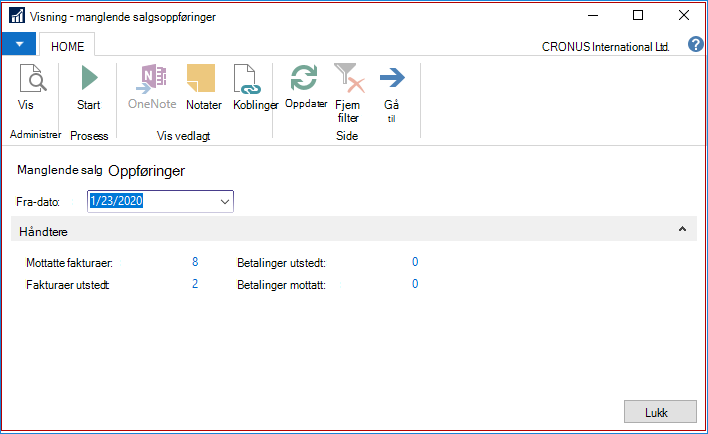Clear filters with Fjern filter icon
Image resolution: width=708 pixels, height=434 pixels.
pyautogui.click(x=349, y=79)
